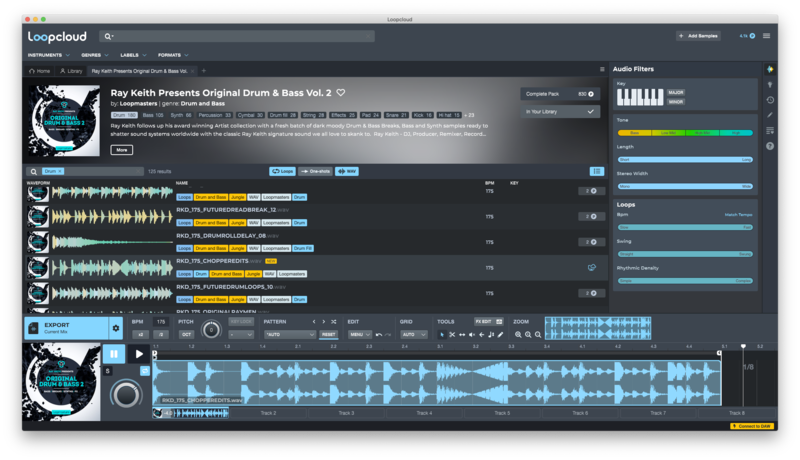The width and height of the screenshot is (800, 460).
Task: Click the Add Samples button
Action: tap(700, 36)
